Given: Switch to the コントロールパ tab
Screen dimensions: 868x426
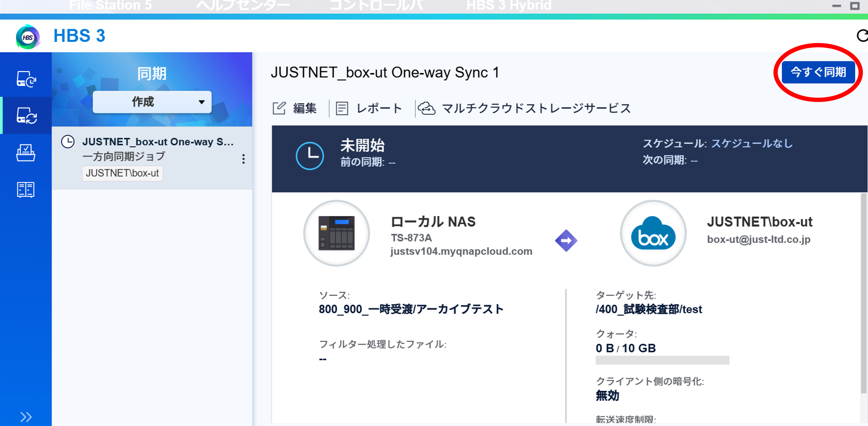Looking at the screenshot, I should coord(376,6).
